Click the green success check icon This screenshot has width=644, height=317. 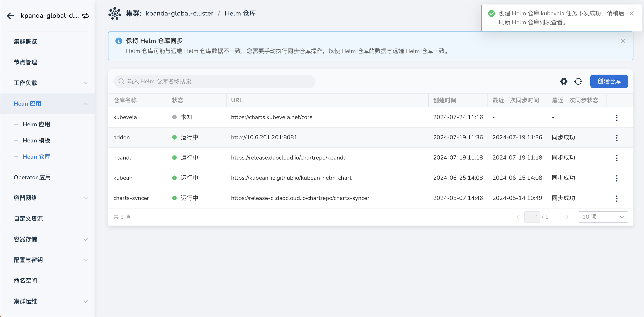pos(491,13)
